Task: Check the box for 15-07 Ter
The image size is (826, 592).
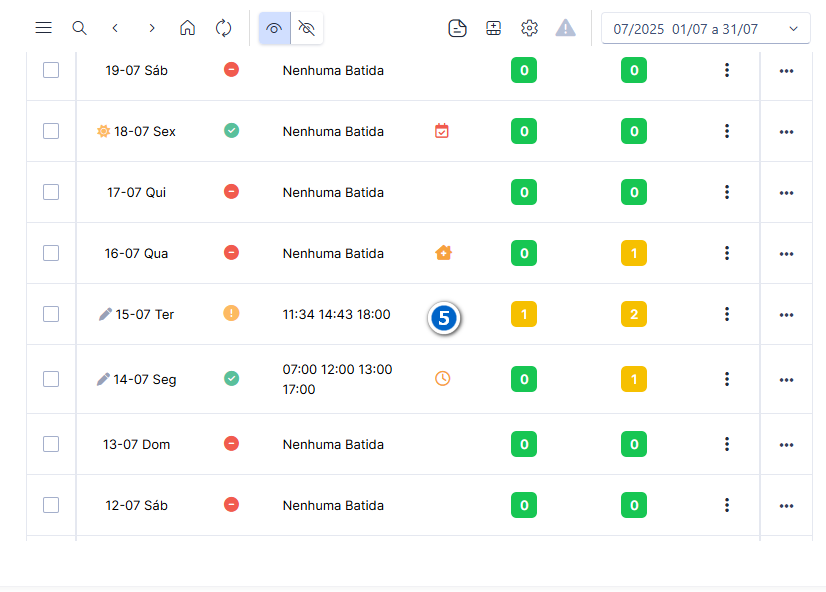Action: pos(51,314)
